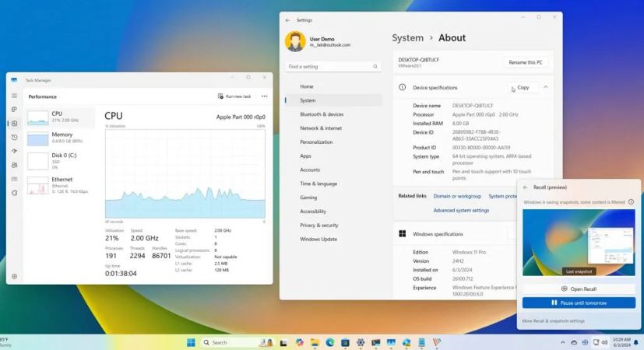
Task: Click the CPU utilization graph
Action: (x=185, y=174)
